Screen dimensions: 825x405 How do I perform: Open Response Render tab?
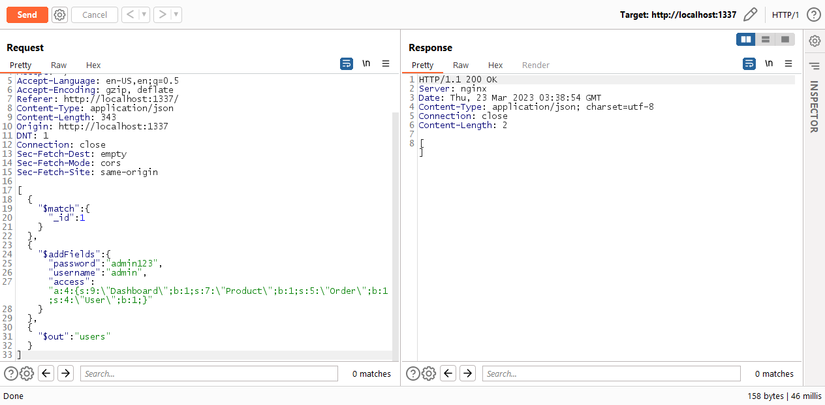[536, 65]
